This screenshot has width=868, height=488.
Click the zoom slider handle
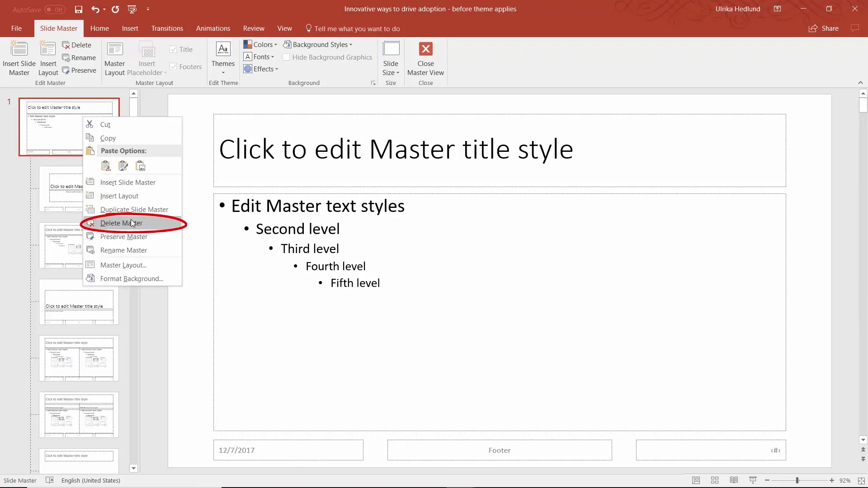coord(797,480)
